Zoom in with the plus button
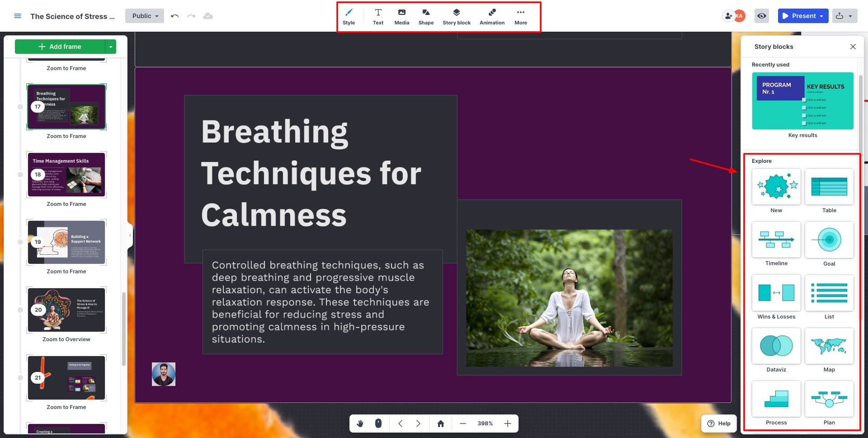The height and width of the screenshot is (438, 868). [x=508, y=424]
